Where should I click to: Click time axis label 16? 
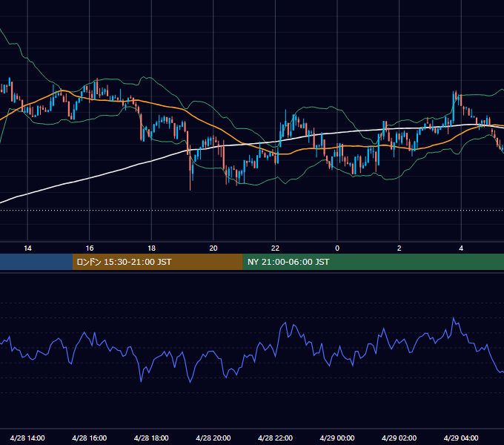coord(90,248)
